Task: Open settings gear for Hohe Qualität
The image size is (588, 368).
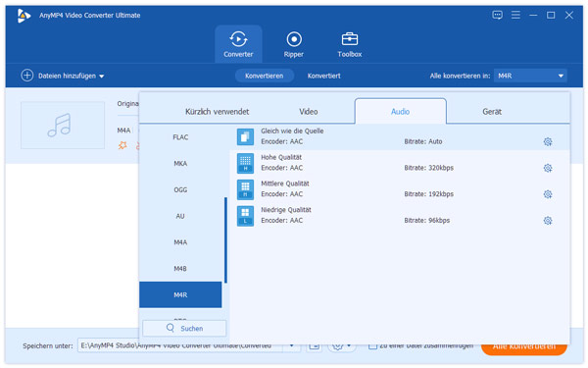Action: pyautogui.click(x=548, y=168)
